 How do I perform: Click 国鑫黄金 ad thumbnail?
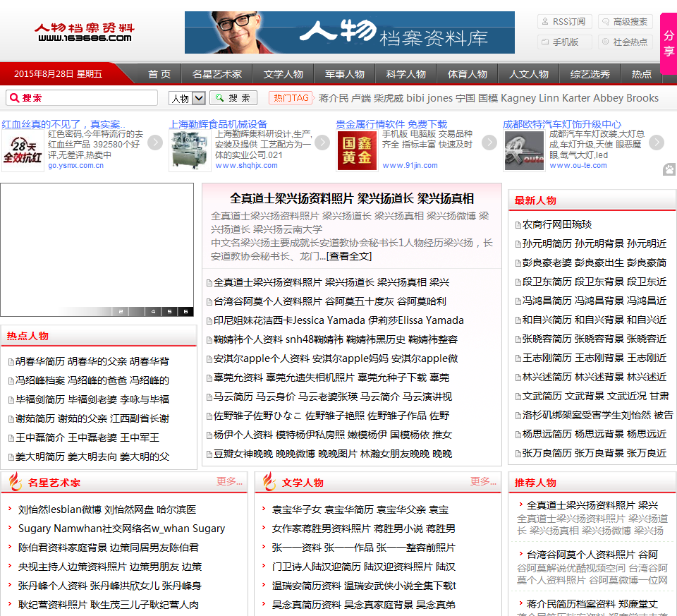point(357,151)
